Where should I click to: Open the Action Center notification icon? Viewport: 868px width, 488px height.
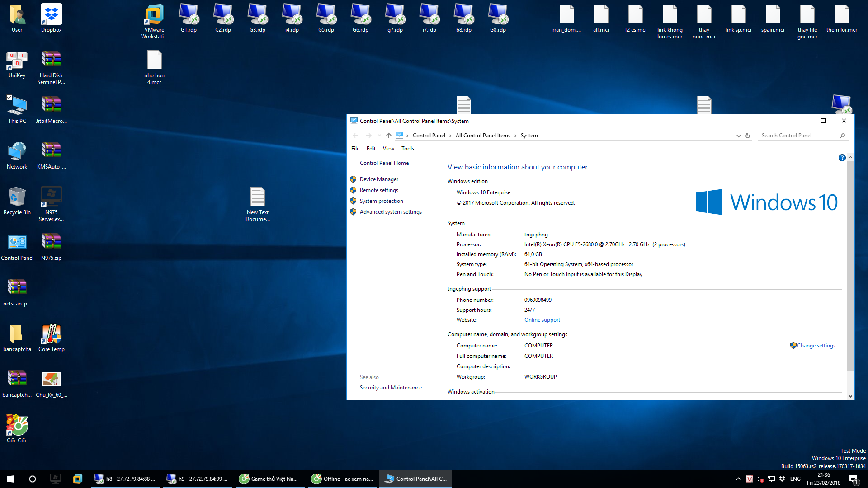coord(854,479)
